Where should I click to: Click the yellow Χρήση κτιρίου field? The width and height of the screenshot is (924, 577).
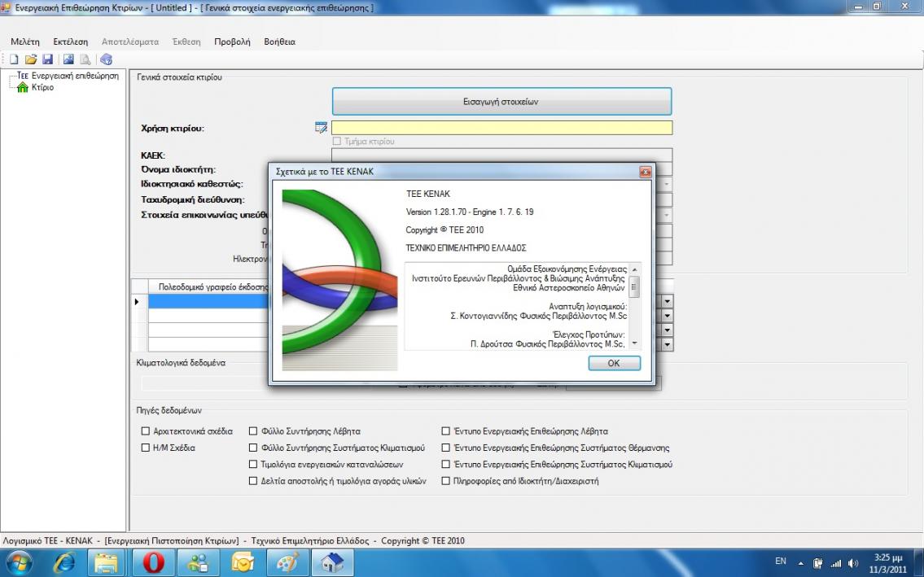(501, 127)
